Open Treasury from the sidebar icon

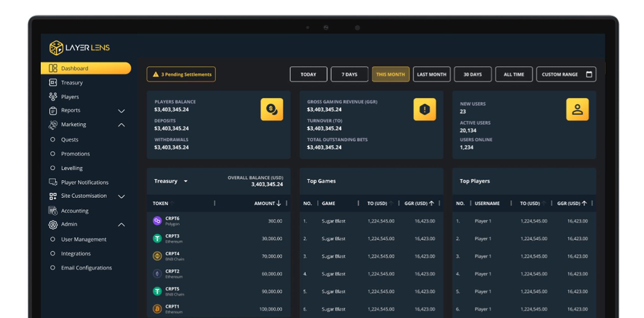tap(53, 83)
